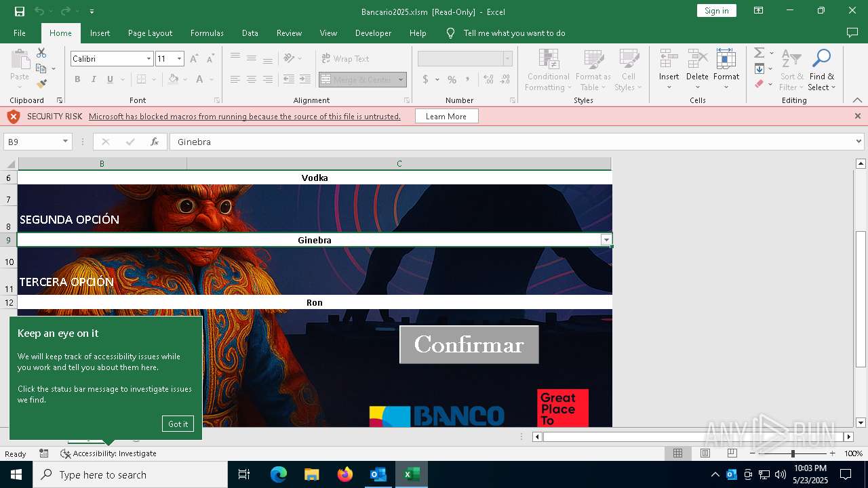Switch to the Developer tab
This screenshot has width=868, height=488.
(x=373, y=33)
